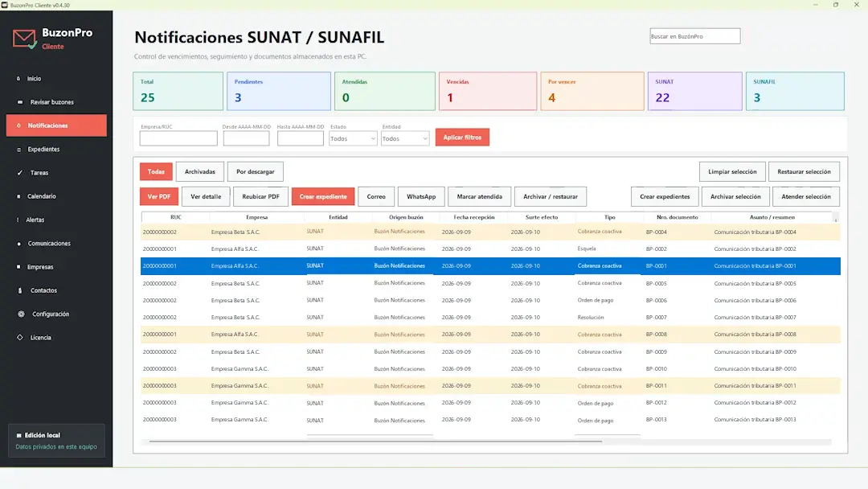The height and width of the screenshot is (489, 868).
Task: Click the Expedientes sidebar icon
Action: (18, 150)
